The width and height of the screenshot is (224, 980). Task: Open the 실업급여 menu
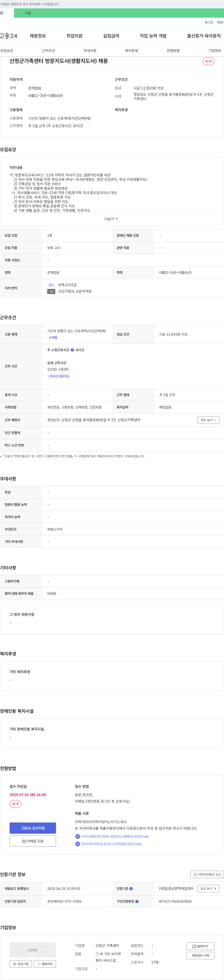[x=111, y=36]
